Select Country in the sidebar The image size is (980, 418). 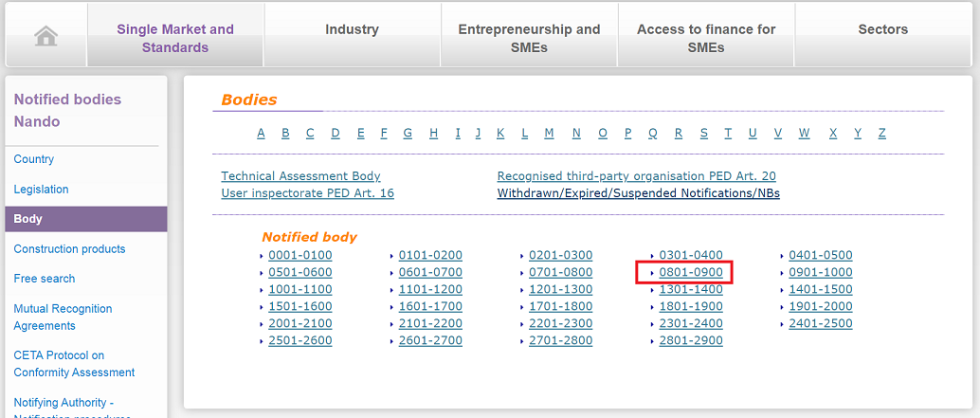click(x=34, y=159)
